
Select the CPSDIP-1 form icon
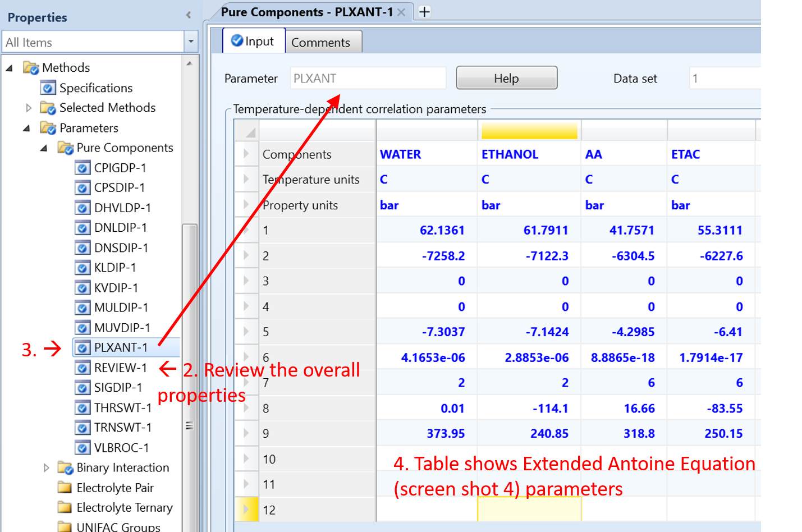click(83, 187)
